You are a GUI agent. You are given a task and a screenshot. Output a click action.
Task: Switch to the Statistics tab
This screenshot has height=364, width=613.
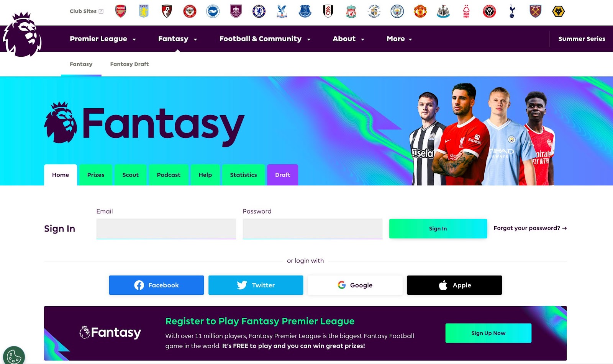click(x=243, y=175)
